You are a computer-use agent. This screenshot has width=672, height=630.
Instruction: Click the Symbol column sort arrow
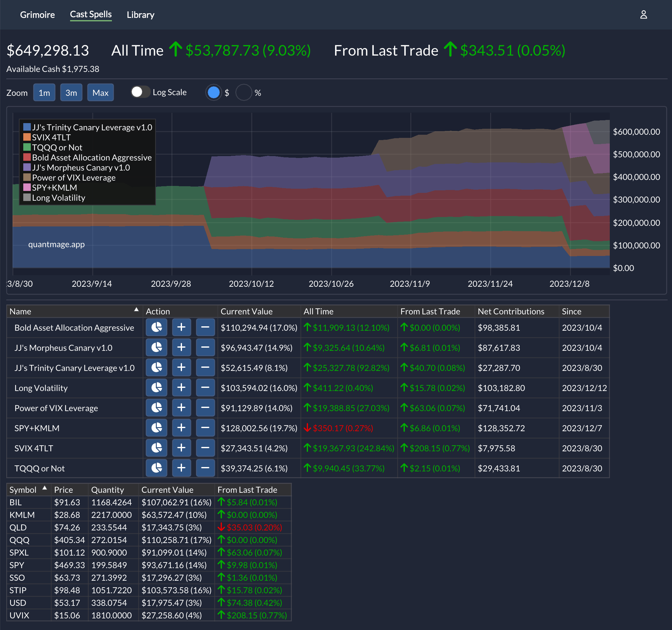click(x=44, y=488)
